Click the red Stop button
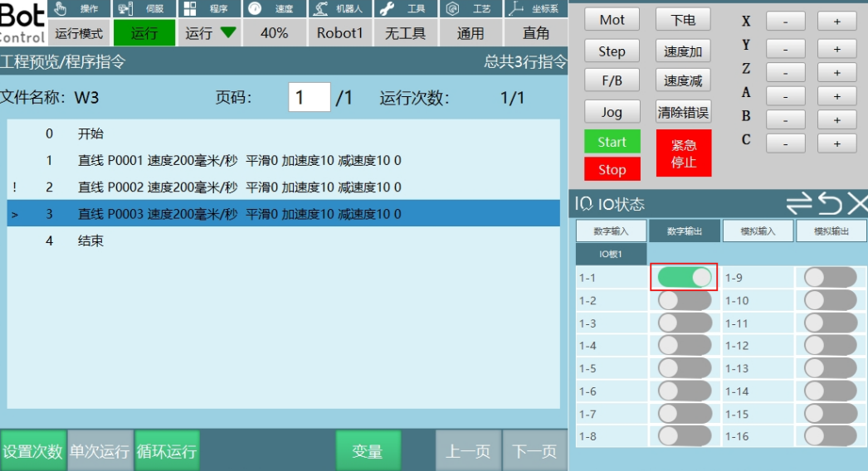Viewport: 868px width, 471px height. click(612, 169)
